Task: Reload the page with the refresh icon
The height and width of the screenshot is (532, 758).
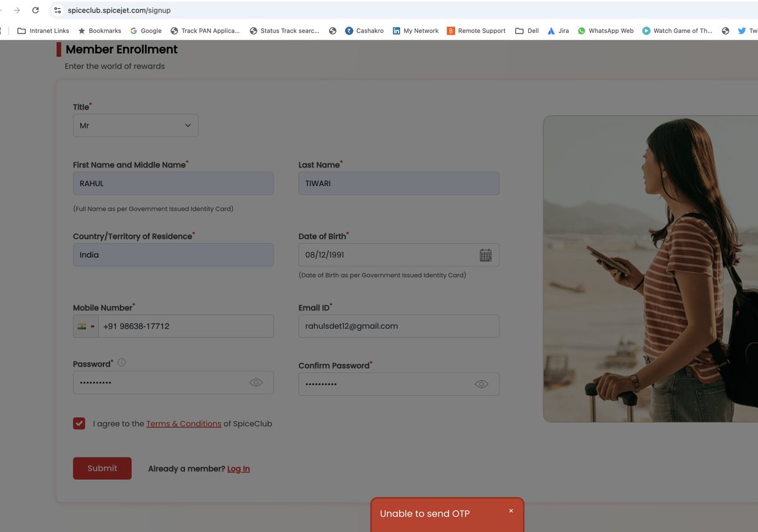Action: [x=35, y=10]
